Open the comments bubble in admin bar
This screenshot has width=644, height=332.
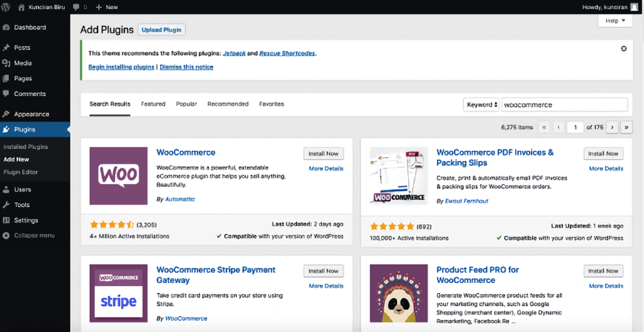tap(76, 7)
